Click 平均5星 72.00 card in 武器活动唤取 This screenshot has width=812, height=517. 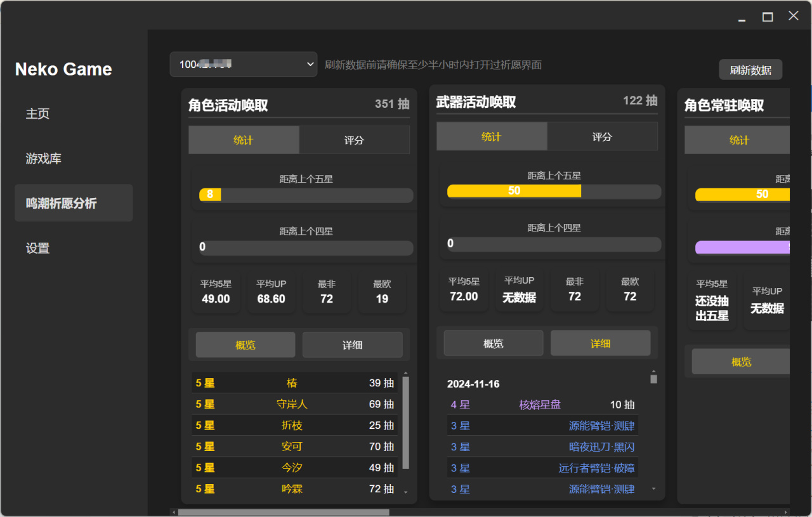pos(464,290)
